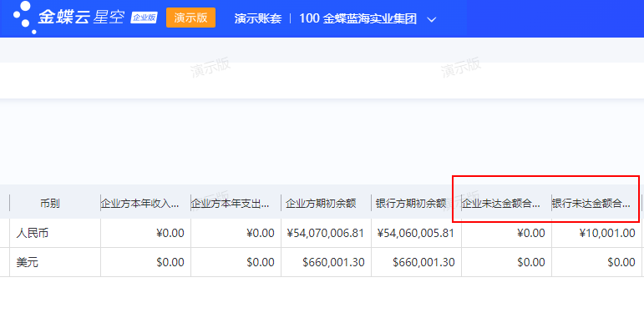The height and width of the screenshot is (318, 644).
Task: Select the 美元 currency cell
Action: point(55,262)
